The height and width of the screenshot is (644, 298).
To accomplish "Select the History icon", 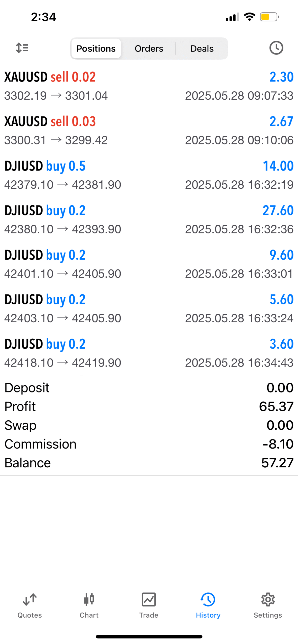I will [208, 599].
